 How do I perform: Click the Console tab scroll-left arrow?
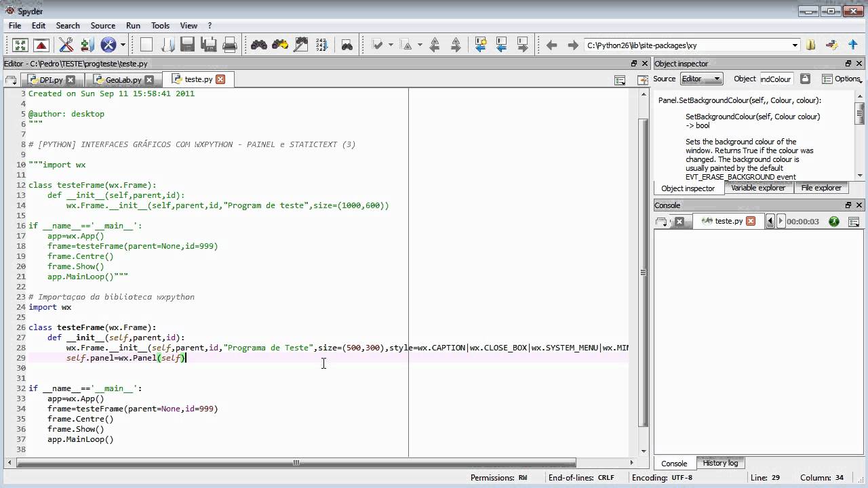(x=770, y=222)
